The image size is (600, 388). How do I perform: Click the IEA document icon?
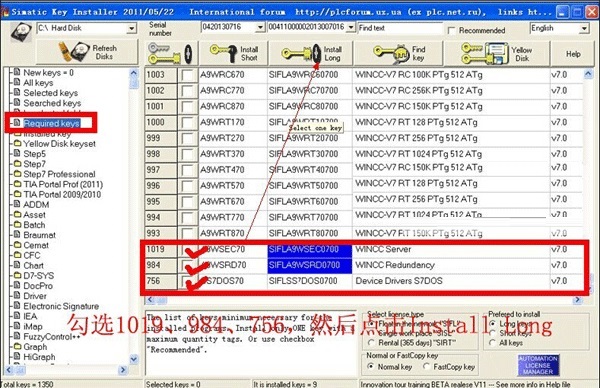(17, 316)
